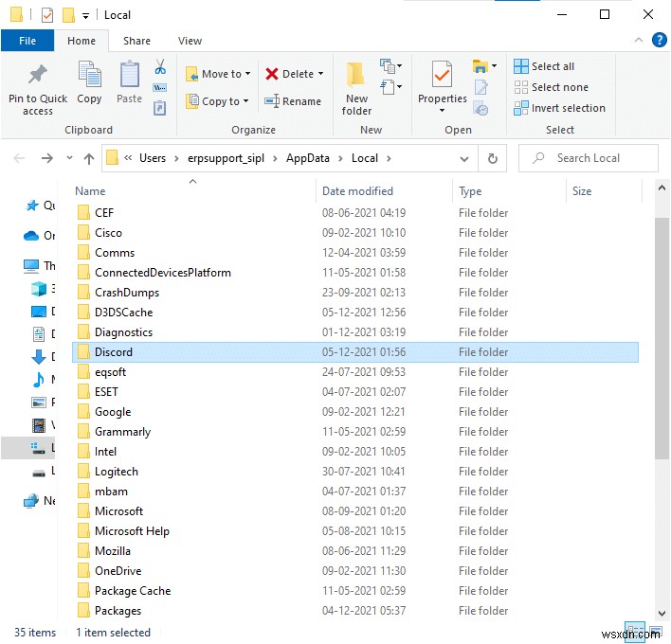Select the Mozilla folder

(x=355, y=551)
